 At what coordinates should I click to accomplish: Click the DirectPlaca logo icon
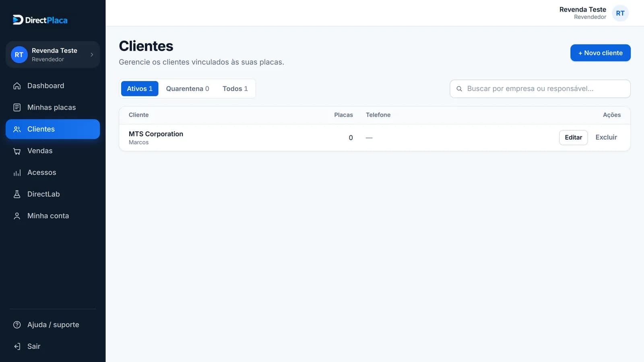click(x=18, y=20)
